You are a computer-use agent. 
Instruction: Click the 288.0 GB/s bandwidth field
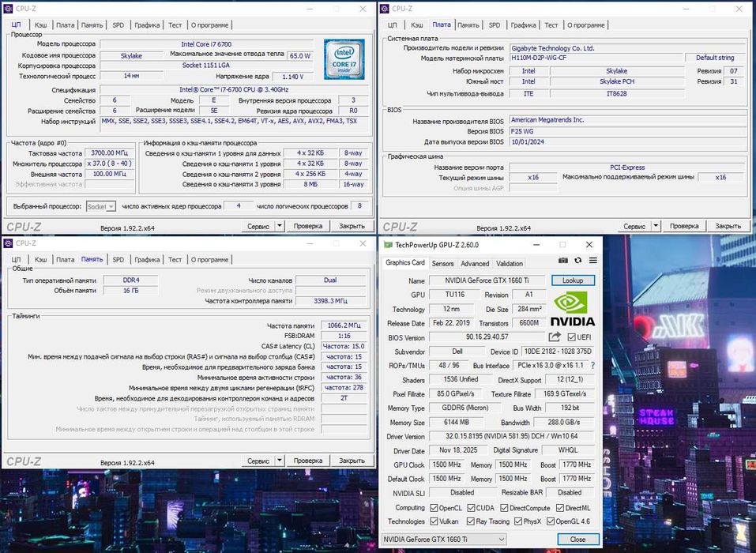tap(563, 422)
